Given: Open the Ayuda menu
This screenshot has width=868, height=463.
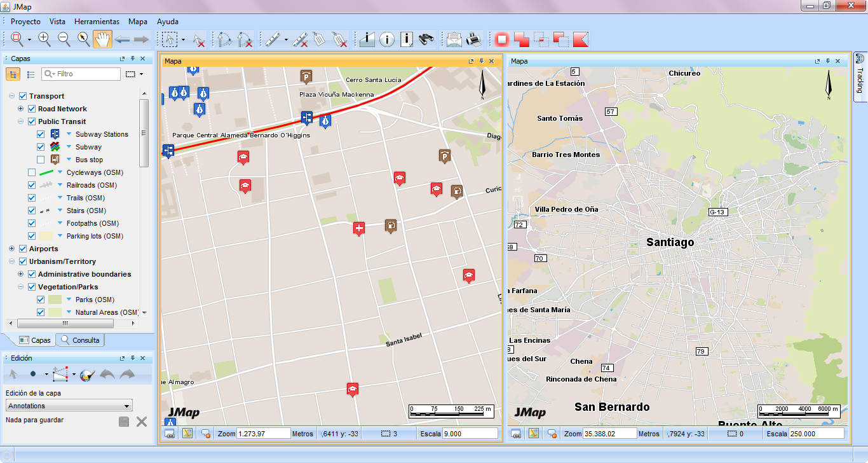Looking at the screenshot, I should 168,22.
